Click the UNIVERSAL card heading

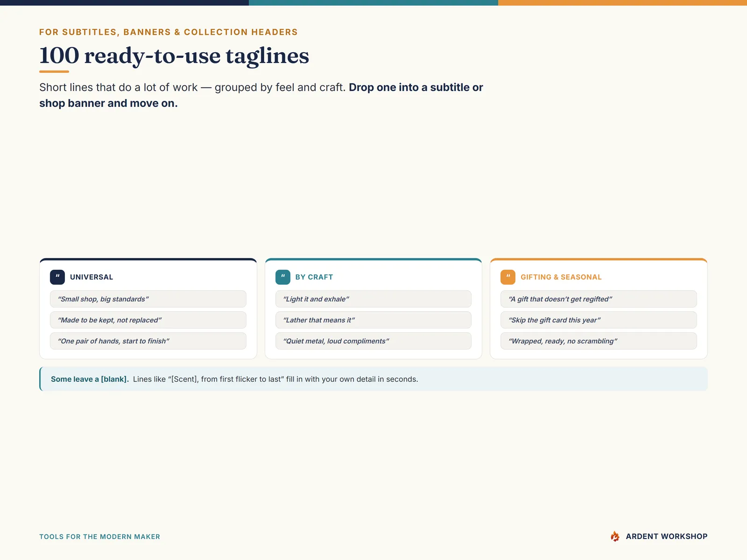point(92,277)
